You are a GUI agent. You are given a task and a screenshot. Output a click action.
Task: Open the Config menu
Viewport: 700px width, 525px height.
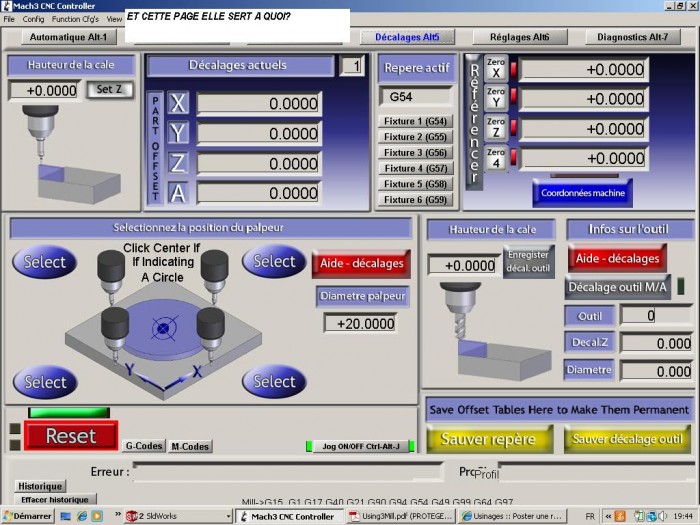33,19
